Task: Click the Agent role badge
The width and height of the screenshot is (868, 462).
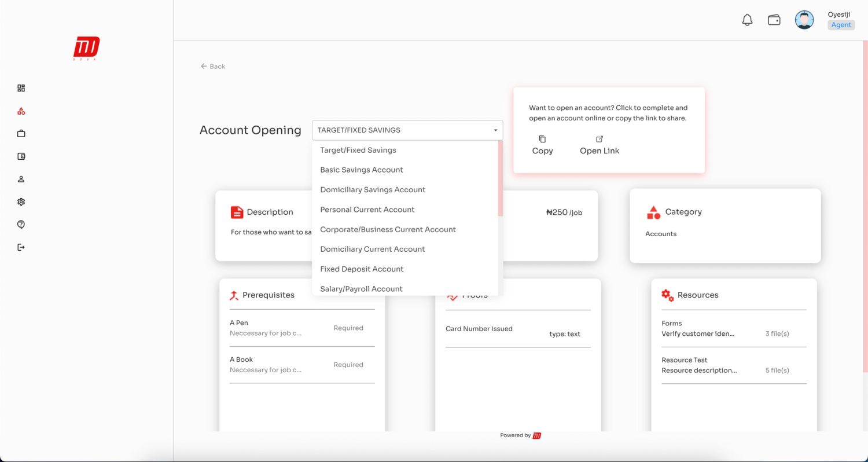Action: click(841, 25)
